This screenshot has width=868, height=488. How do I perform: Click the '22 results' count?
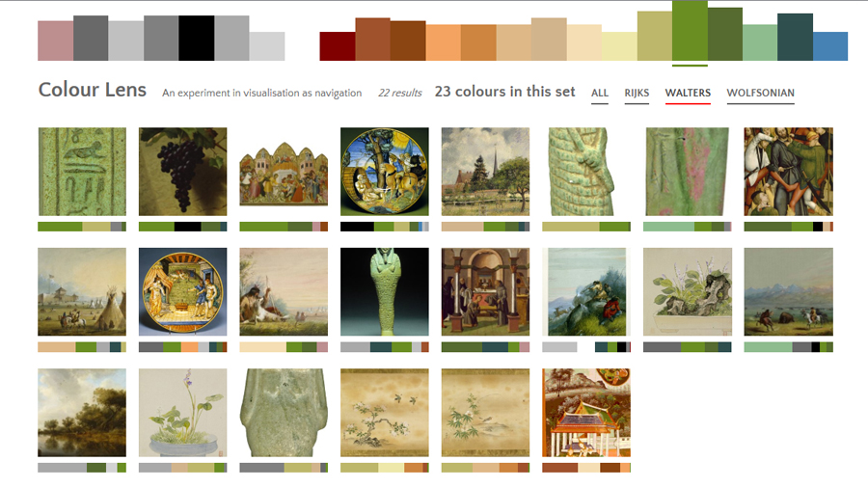(399, 93)
